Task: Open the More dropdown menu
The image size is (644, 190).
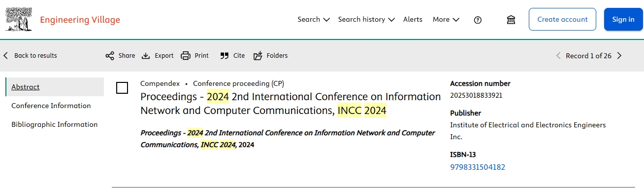Action: [446, 20]
